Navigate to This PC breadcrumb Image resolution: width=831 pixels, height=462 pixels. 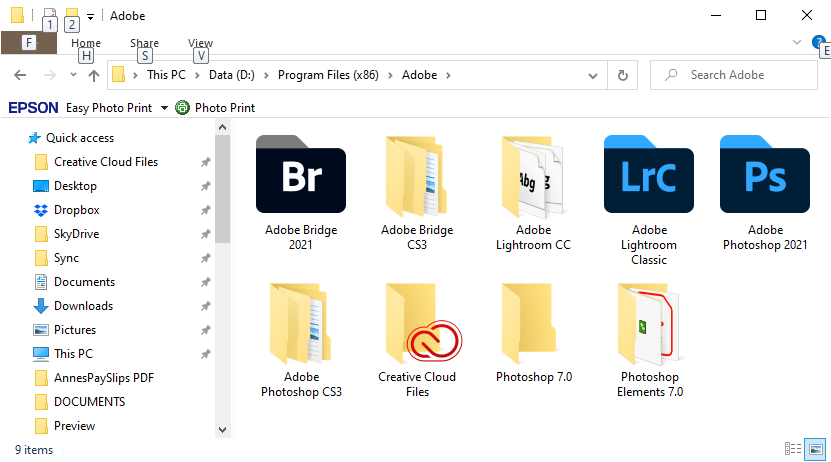click(x=166, y=75)
